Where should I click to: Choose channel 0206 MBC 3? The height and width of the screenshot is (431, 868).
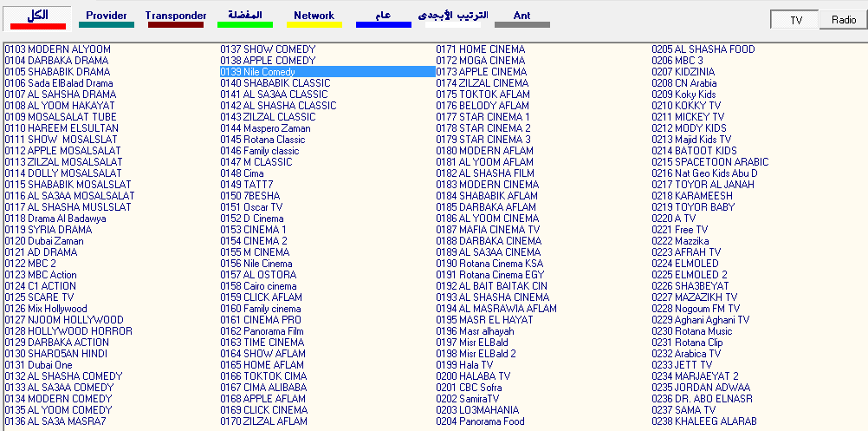[677, 61]
